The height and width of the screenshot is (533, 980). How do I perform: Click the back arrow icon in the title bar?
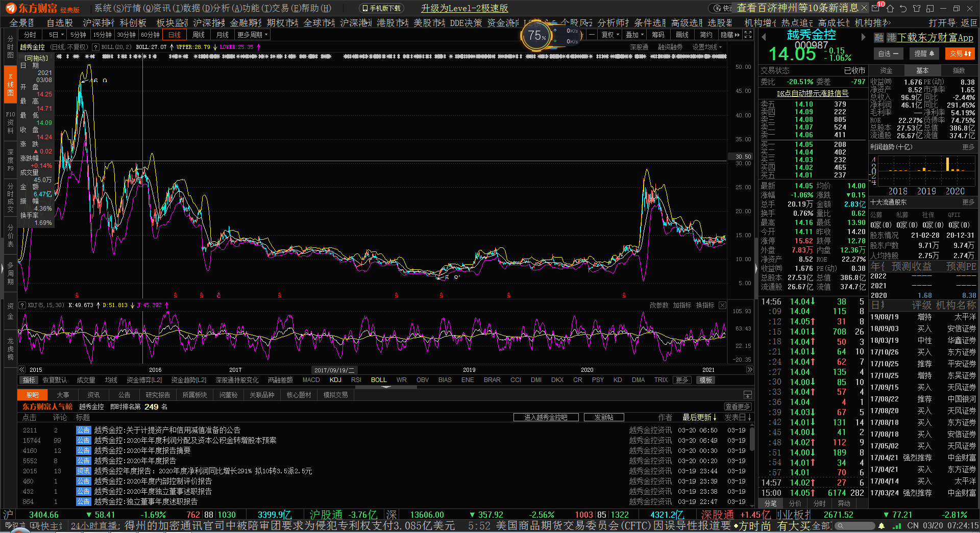[x=903, y=8]
